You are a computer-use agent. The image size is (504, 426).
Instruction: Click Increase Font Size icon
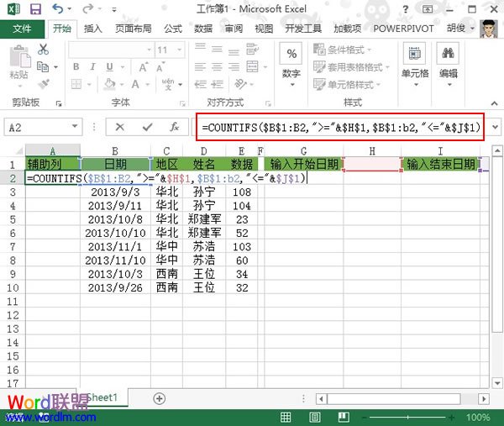[144, 67]
